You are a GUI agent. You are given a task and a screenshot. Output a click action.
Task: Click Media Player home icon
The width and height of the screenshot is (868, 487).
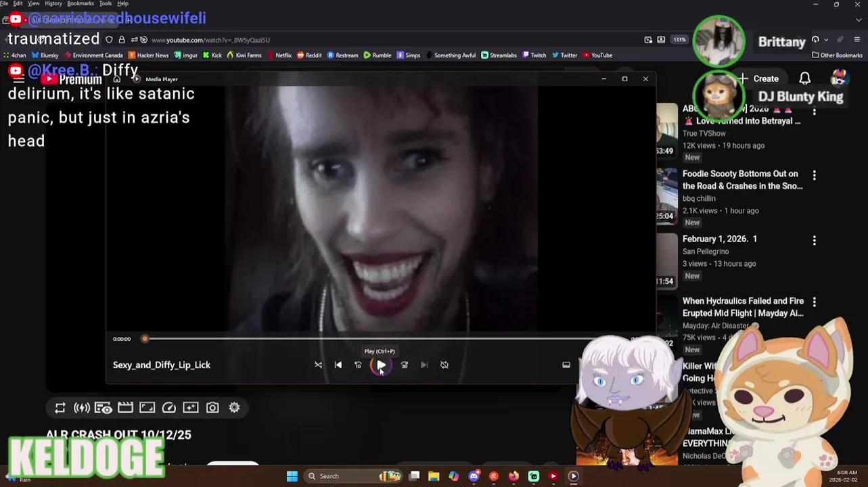pyautogui.click(x=117, y=79)
